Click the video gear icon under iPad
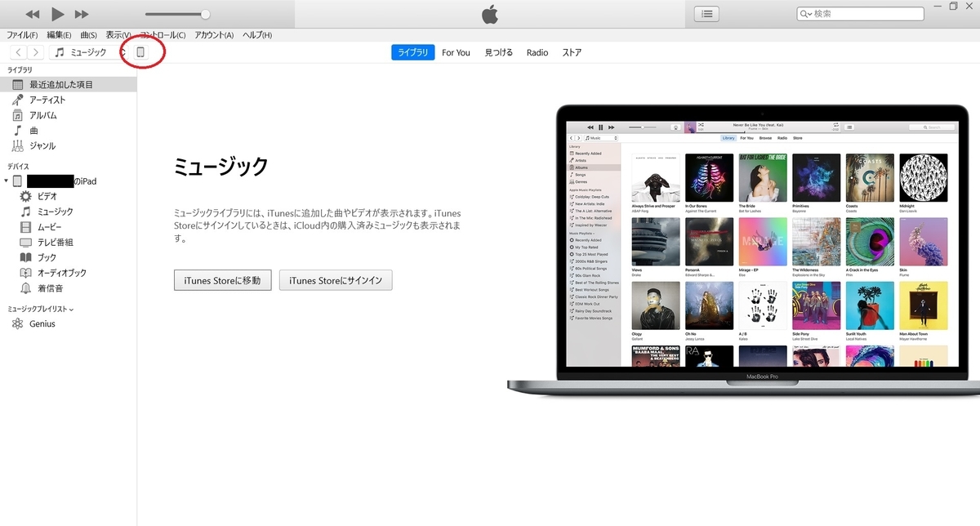 (x=26, y=196)
